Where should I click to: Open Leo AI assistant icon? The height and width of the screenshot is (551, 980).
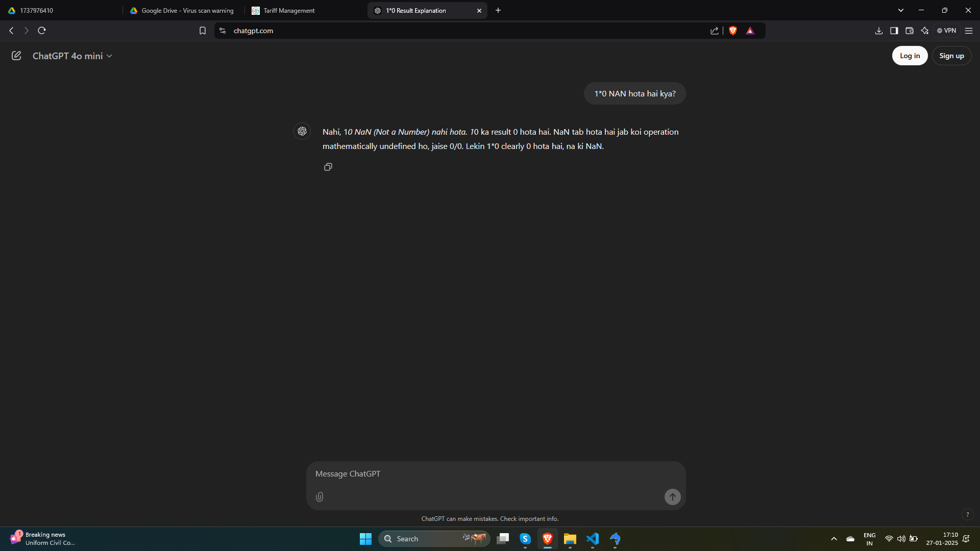(x=925, y=31)
